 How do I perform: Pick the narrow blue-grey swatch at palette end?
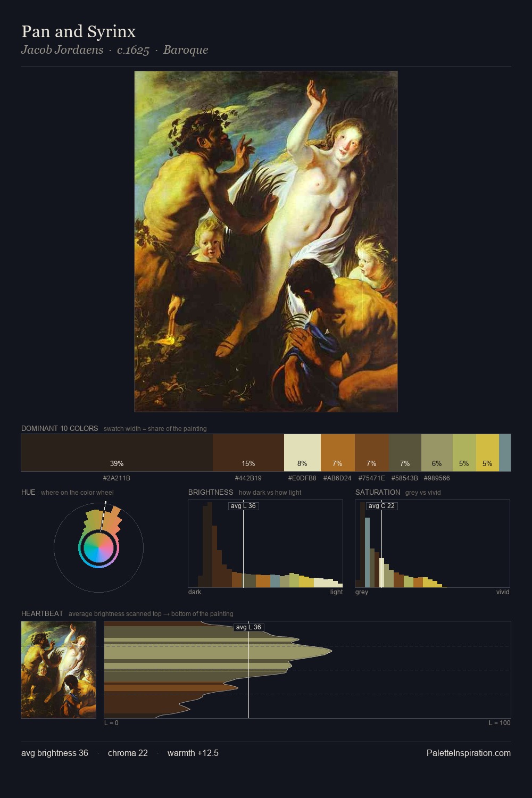(x=505, y=453)
